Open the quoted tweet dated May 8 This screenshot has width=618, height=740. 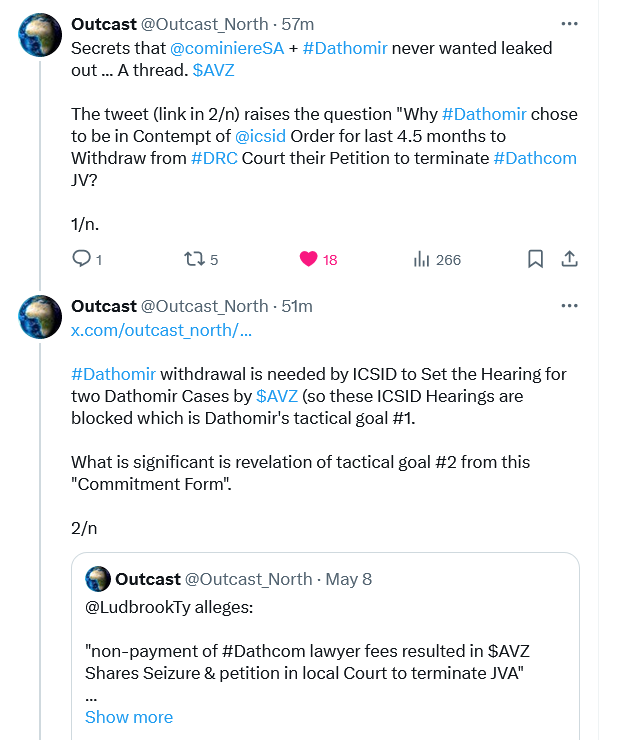click(325, 646)
